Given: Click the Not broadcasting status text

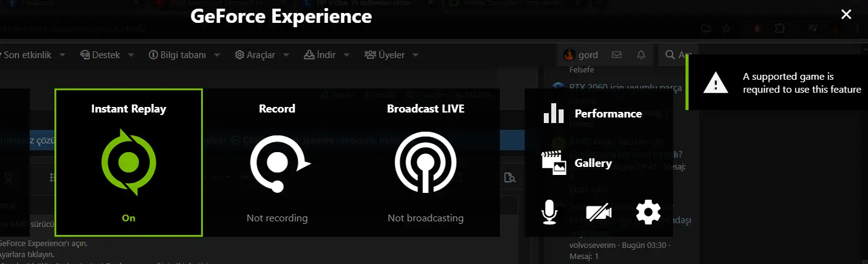Looking at the screenshot, I should (x=426, y=218).
